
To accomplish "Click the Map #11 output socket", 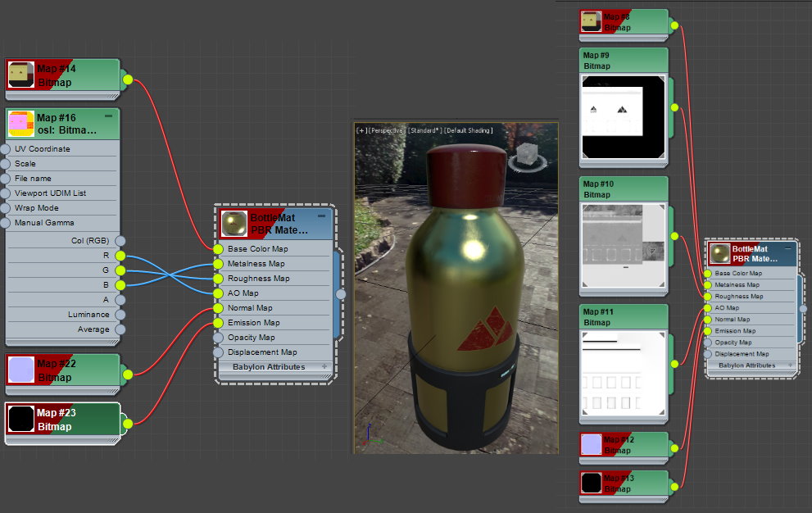I will tap(674, 364).
